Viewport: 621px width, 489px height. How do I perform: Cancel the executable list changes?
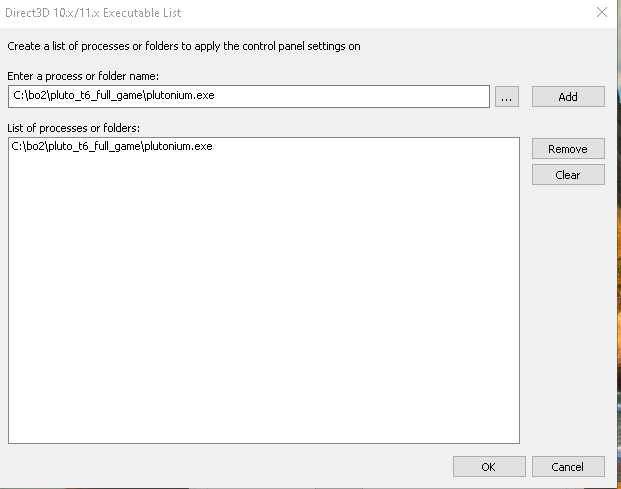(x=568, y=467)
